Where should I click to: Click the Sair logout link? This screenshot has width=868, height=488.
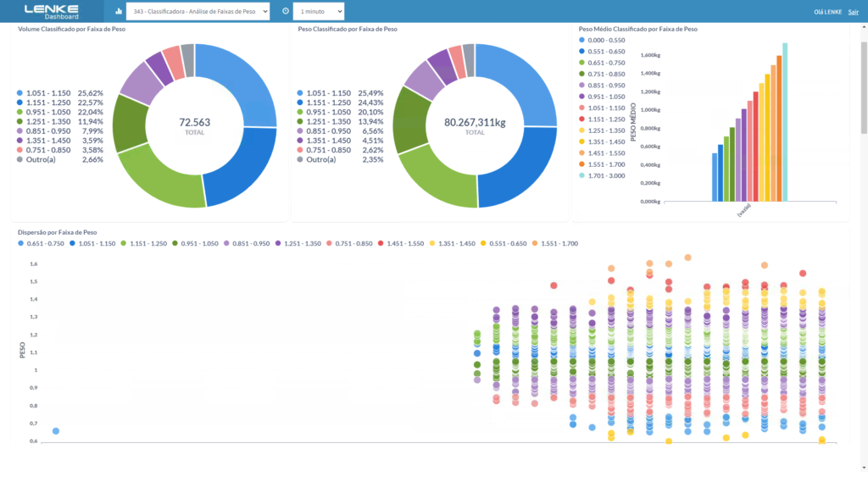click(853, 12)
